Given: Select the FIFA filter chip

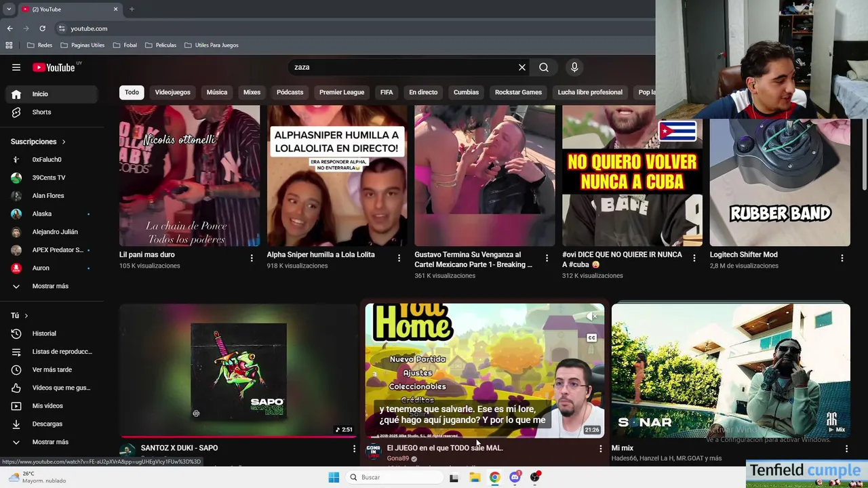Looking at the screenshot, I should pos(387,92).
